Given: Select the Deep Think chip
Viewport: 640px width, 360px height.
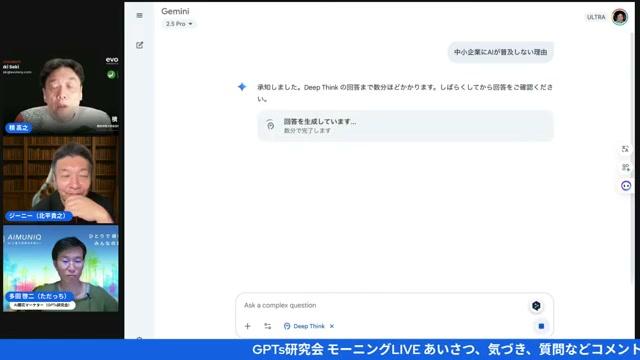Looking at the screenshot, I should coord(304,326).
